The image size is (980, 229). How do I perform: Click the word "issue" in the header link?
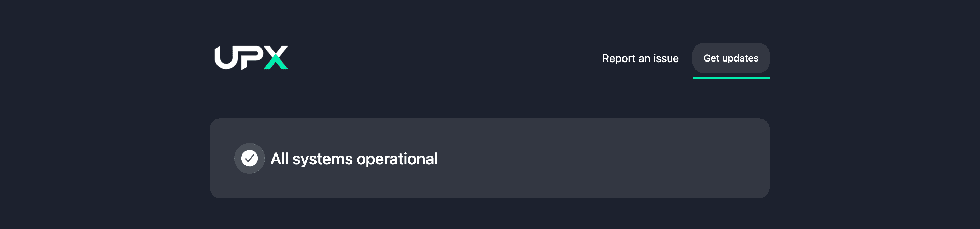pos(666,58)
